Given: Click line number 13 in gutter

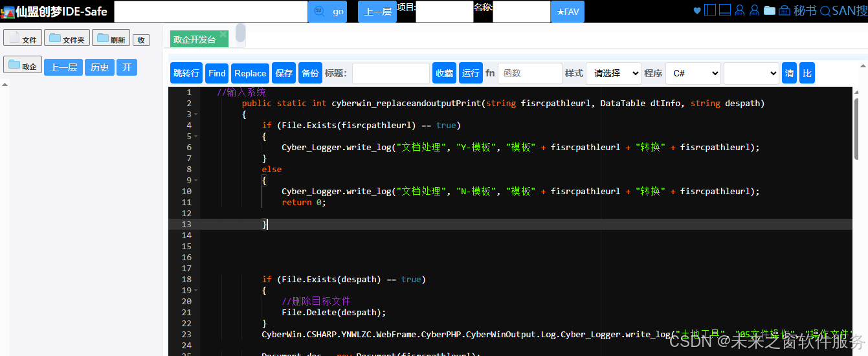Looking at the screenshot, I should point(186,224).
